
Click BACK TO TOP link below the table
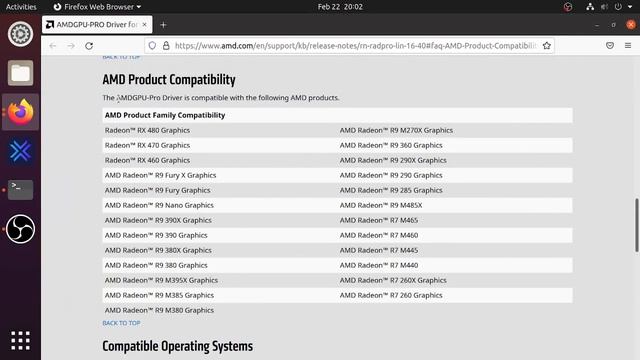(x=121, y=323)
